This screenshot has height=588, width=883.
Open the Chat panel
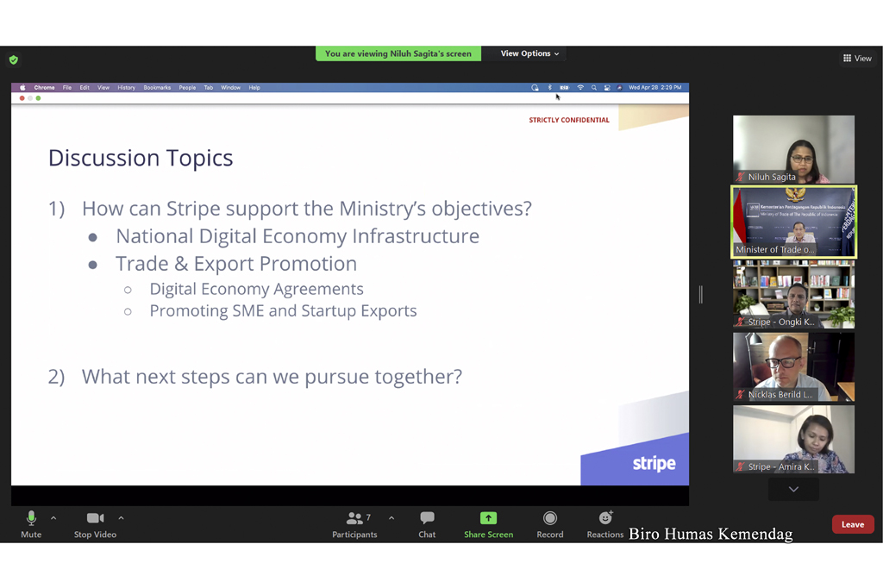pos(427,524)
